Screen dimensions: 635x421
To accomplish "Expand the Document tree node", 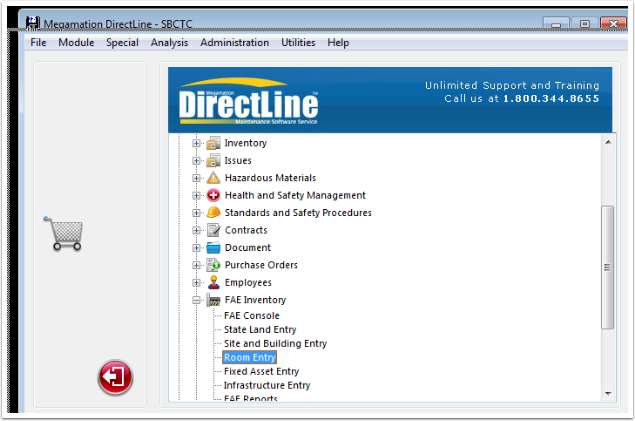I will [x=196, y=248].
